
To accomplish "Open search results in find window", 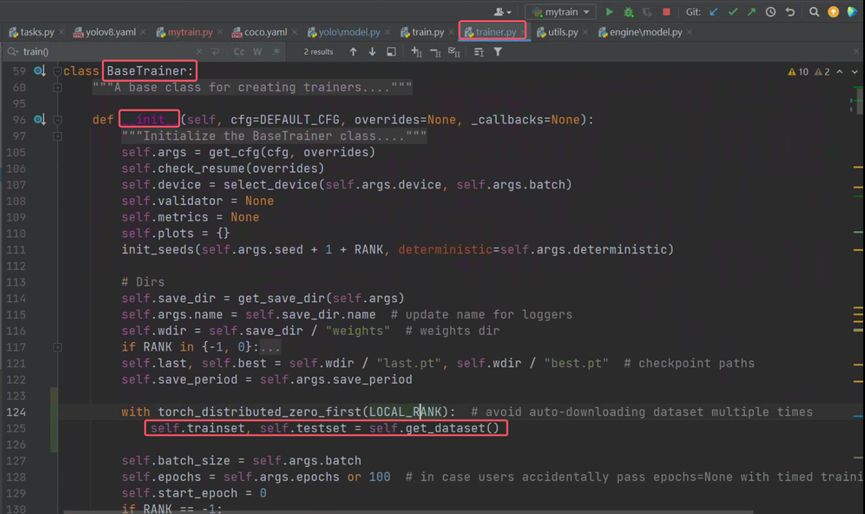I will pos(391,52).
